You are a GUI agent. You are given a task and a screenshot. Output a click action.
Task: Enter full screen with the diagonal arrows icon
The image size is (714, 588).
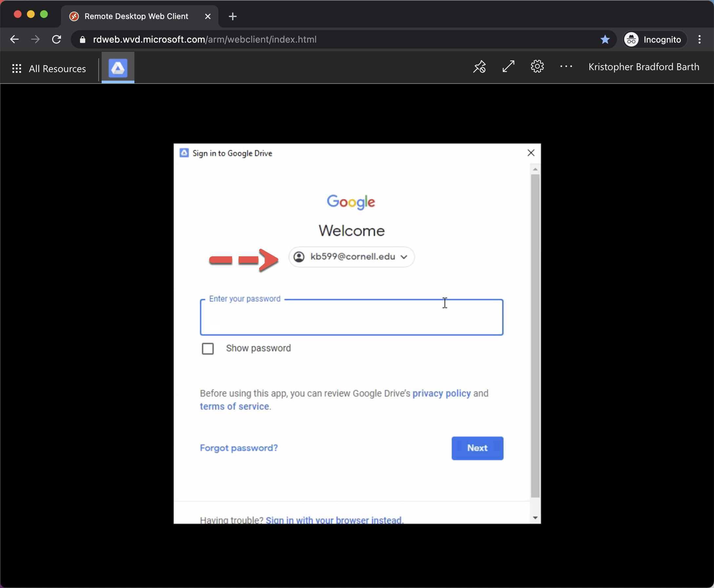[508, 67]
